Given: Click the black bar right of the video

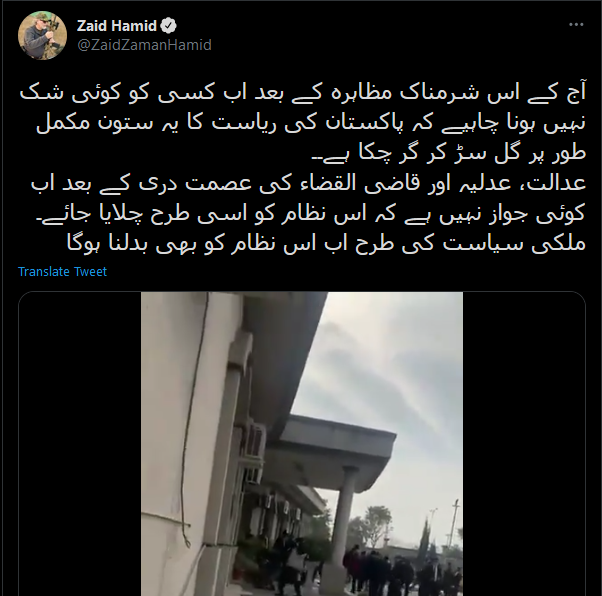Looking at the screenshot, I should (524, 444).
